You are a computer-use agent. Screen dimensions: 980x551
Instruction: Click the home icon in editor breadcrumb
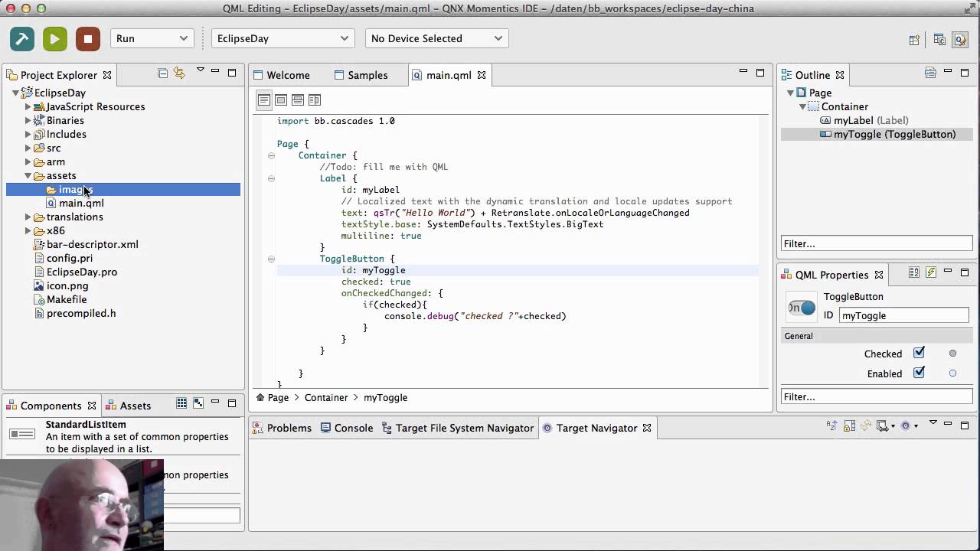pyautogui.click(x=260, y=397)
